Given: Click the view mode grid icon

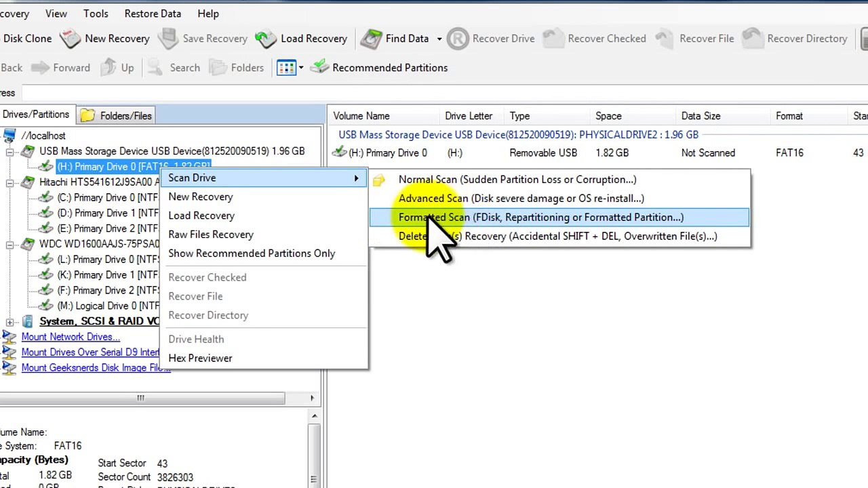Looking at the screenshot, I should click(x=286, y=68).
